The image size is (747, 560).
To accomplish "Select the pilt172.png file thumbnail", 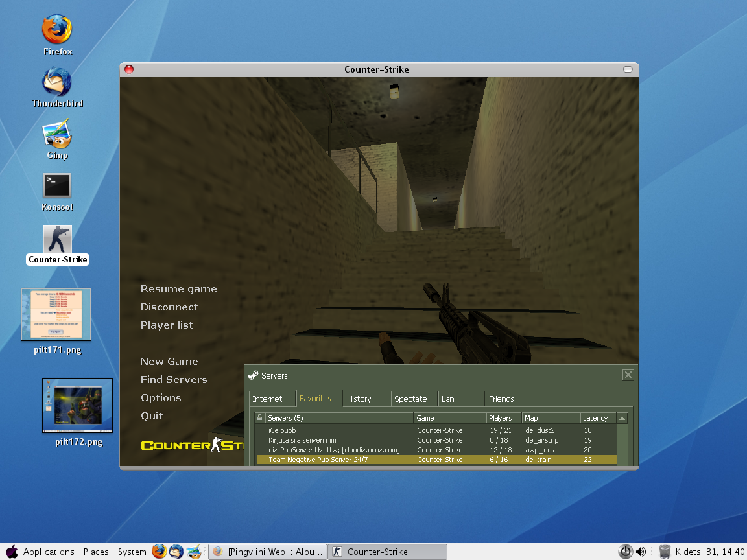I will tap(78, 405).
